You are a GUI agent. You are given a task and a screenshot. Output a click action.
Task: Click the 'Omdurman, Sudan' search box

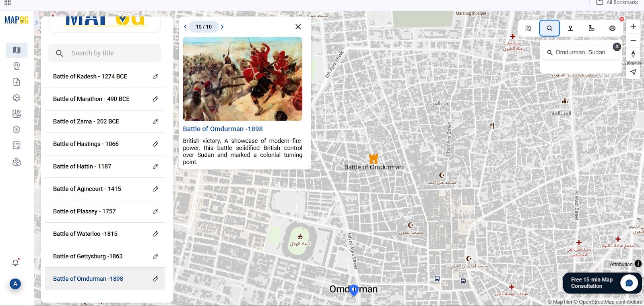[580, 52]
